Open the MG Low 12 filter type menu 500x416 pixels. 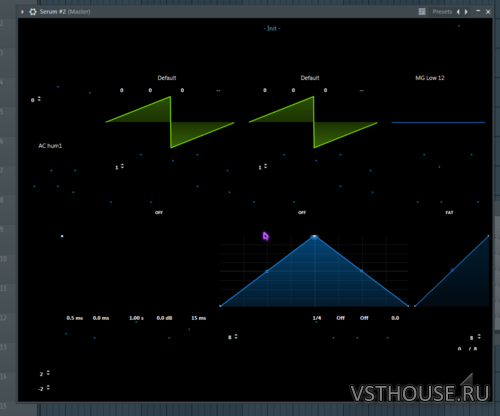(430, 78)
